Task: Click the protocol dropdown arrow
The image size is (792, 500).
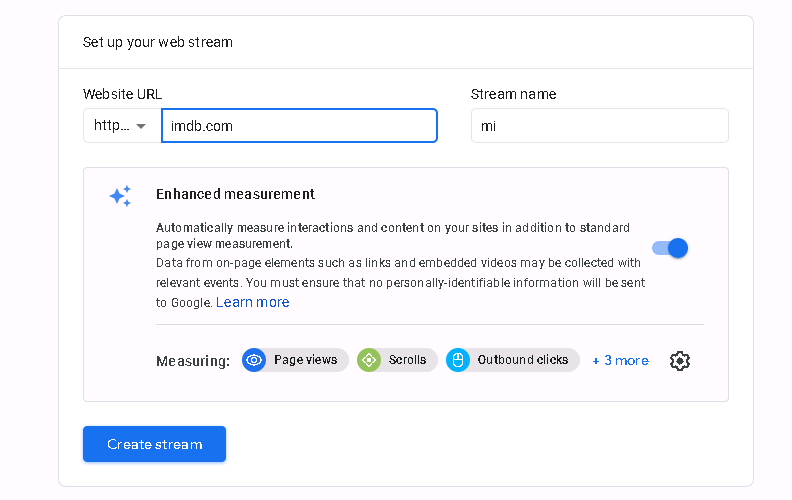Action: tap(141, 126)
